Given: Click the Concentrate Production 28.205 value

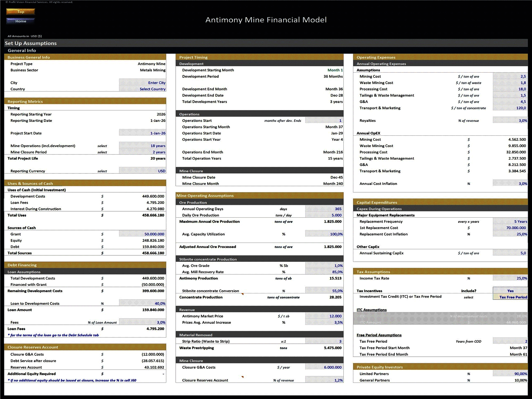Looking at the screenshot, I should tap(335, 297).
